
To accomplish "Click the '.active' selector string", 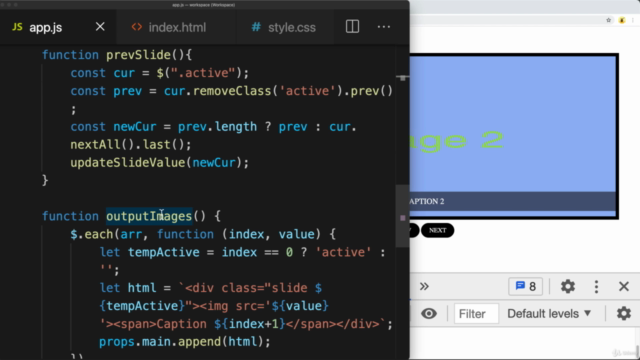I will pyautogui.click(x=203, y=73).
